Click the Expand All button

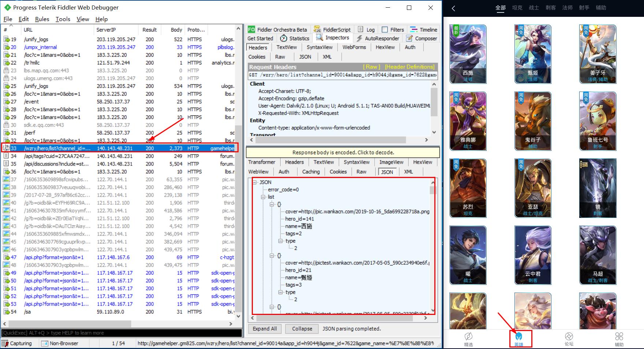coord(265,329)
